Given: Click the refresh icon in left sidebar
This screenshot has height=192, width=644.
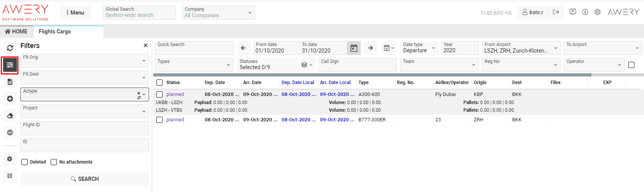Looking at the screenshot, I should pos(10,48).
